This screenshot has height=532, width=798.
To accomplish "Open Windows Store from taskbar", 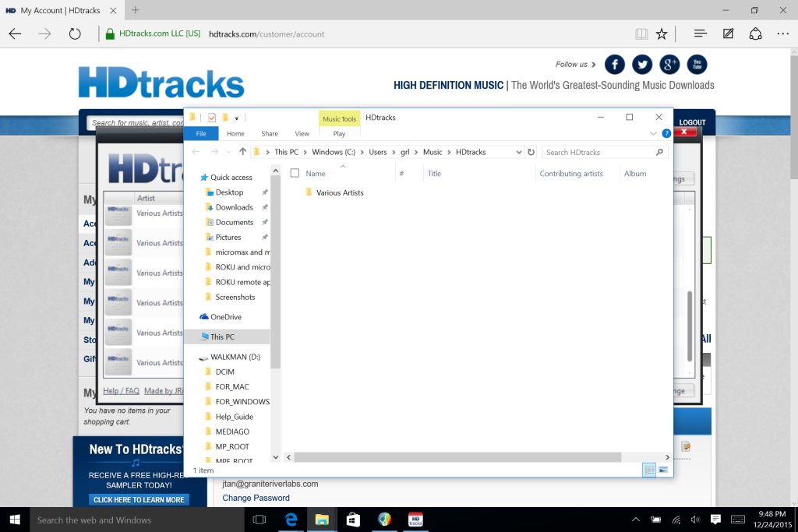I will coord(353,520).
